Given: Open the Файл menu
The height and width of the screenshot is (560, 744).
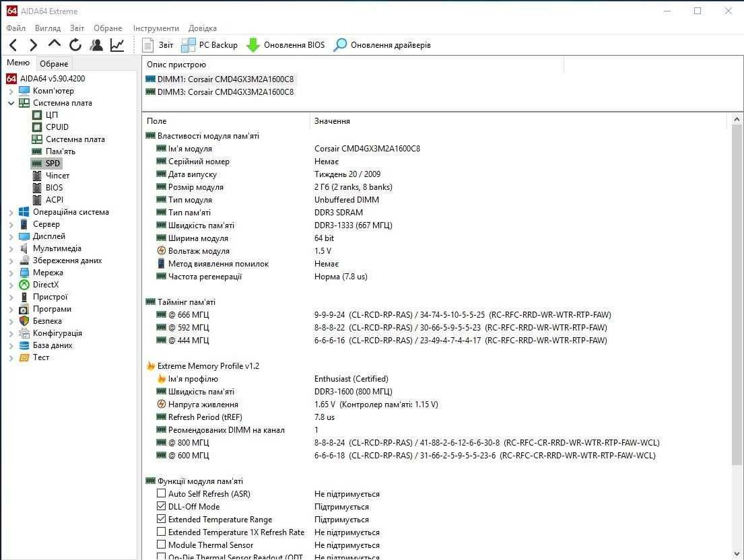Looking at the screenshot, I should [15, 28].
